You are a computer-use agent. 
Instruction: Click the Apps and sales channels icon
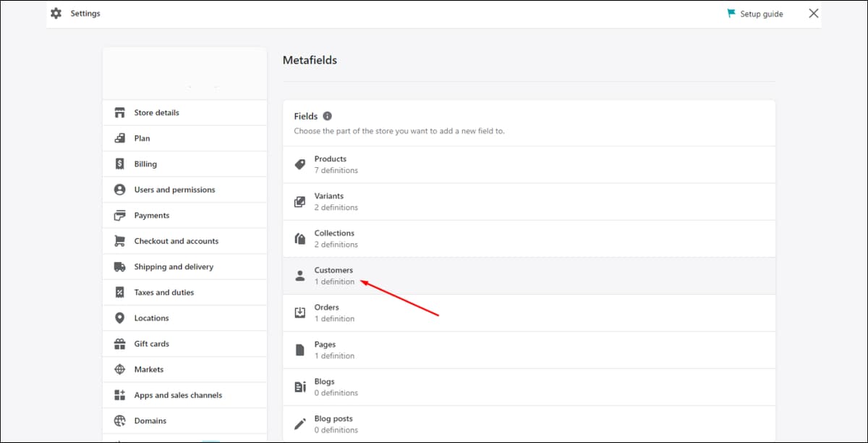coord(120,395)
